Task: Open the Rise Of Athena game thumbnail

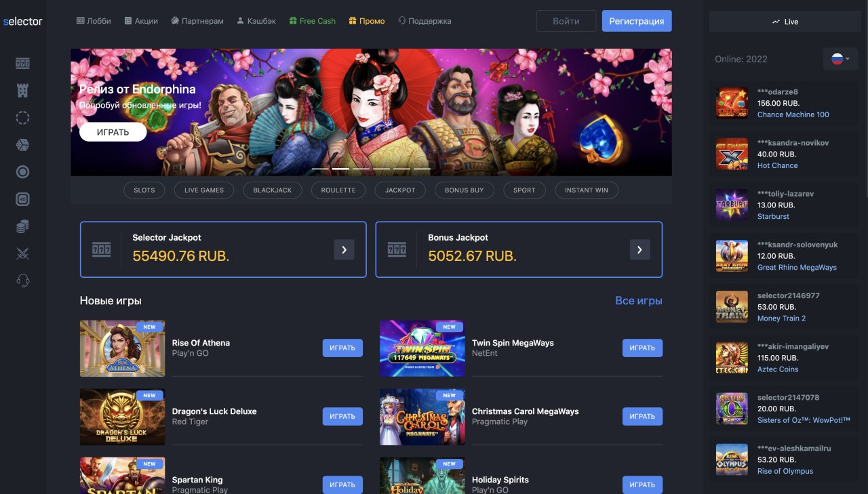Action: click(122, 348)
